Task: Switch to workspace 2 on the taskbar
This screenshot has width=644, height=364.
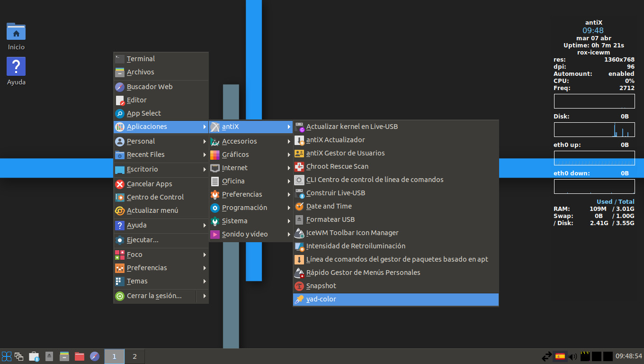Action: (134, 356)
